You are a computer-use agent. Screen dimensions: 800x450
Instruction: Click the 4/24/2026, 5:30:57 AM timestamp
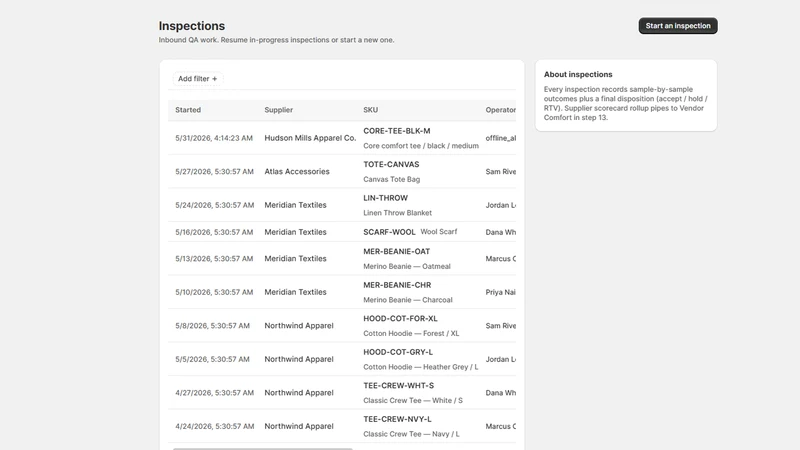coord(214,426)
